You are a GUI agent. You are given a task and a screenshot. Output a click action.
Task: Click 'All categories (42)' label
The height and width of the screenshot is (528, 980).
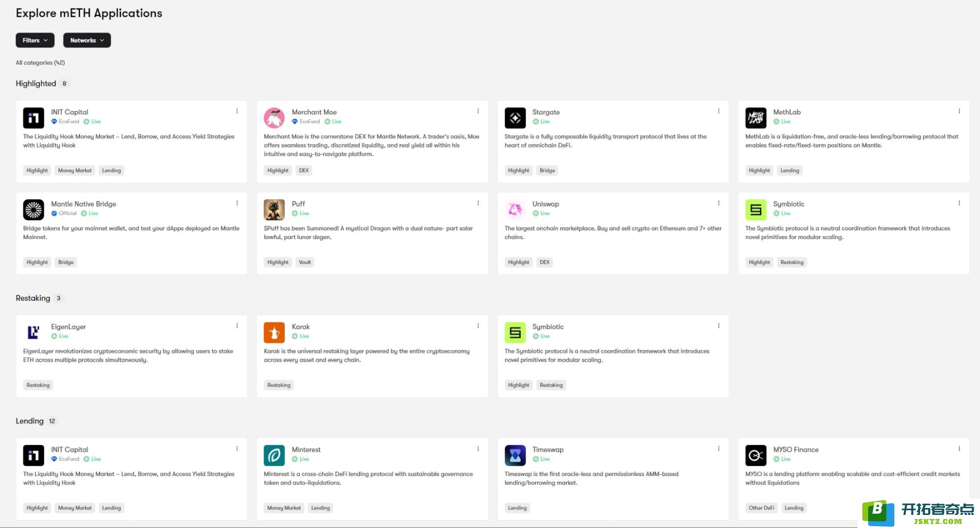40,63
